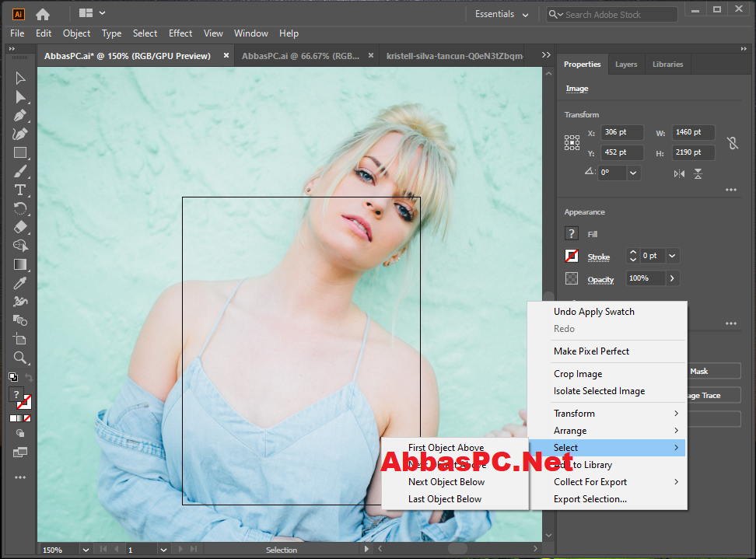The height and width of the screenshot is (559, 756).
Task: Select the Direct Selection tool
Action: click(19, 97)
